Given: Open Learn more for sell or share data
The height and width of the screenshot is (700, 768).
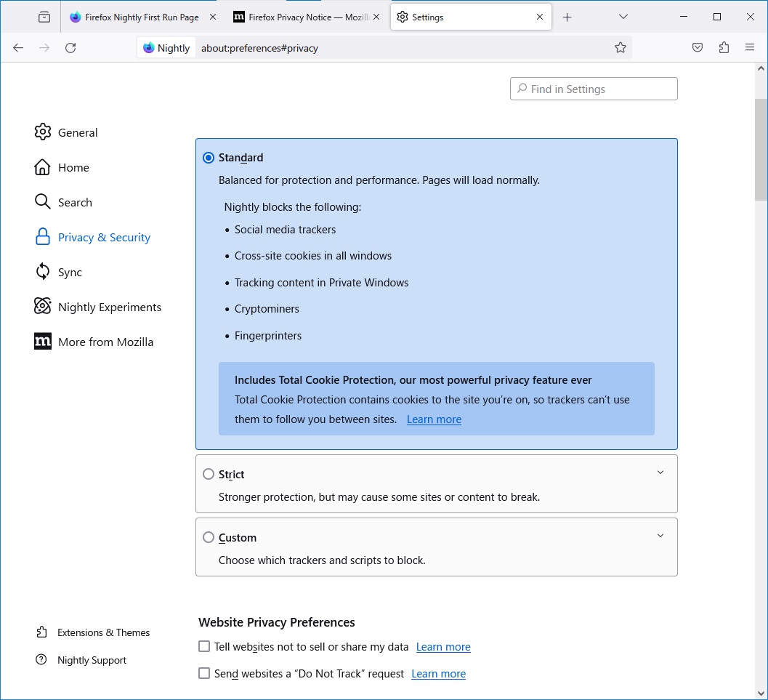Looking at the screenshot, I should click(443, 647).
